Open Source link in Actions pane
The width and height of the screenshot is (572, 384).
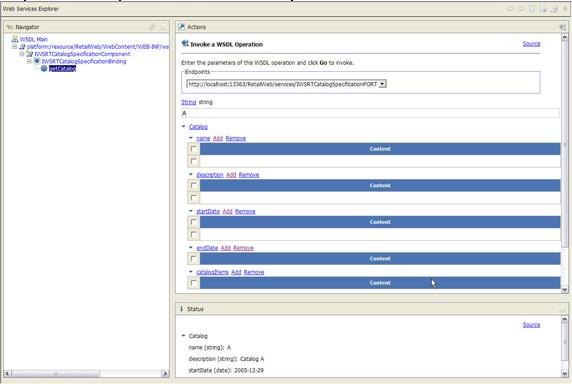(x=531, y=44)
